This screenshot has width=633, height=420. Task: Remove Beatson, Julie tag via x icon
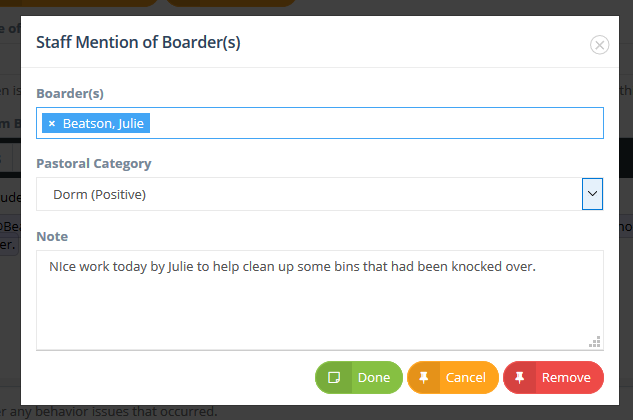pos(52,123)
